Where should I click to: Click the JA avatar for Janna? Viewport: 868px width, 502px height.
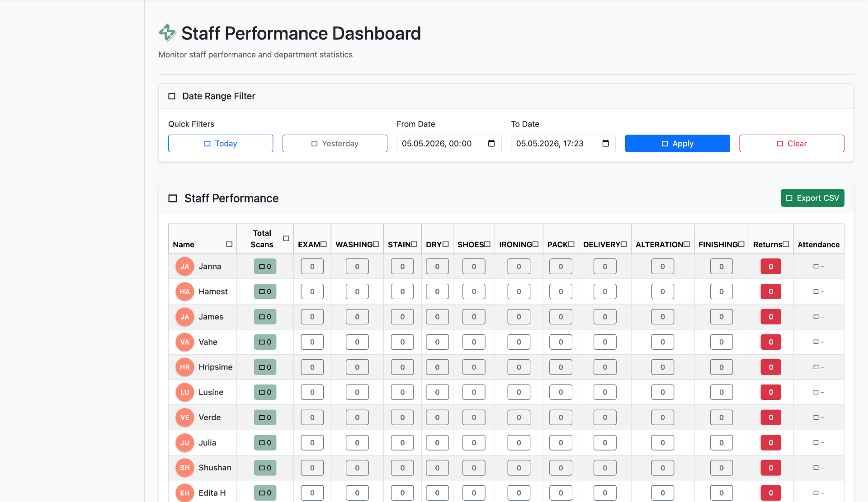click(x=185, y=267)
